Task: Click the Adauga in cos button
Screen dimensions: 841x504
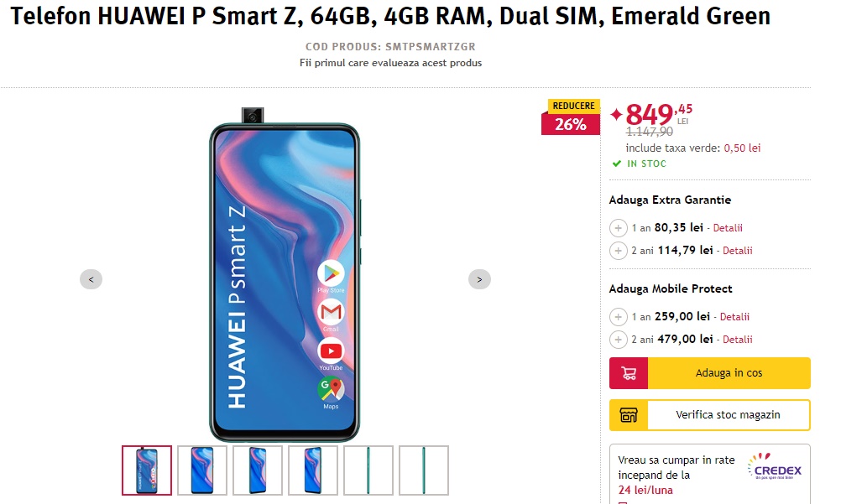Action: (709, 373)
